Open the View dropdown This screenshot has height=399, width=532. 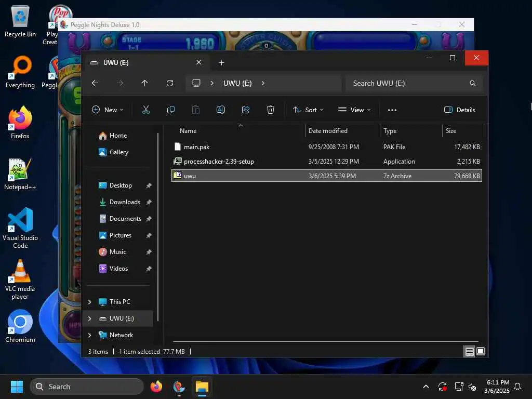point(354,110)
